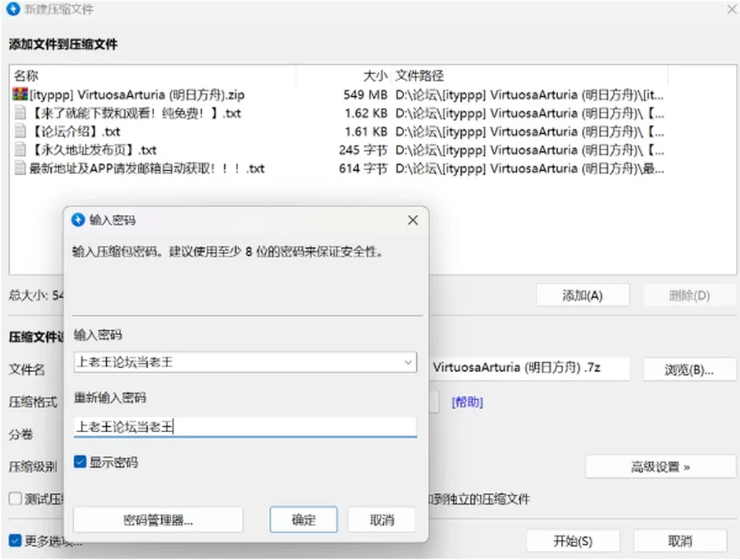
Task: Click the 【来了就能下载和观看】.txt file icon
Action: click(x=20, y=112)
